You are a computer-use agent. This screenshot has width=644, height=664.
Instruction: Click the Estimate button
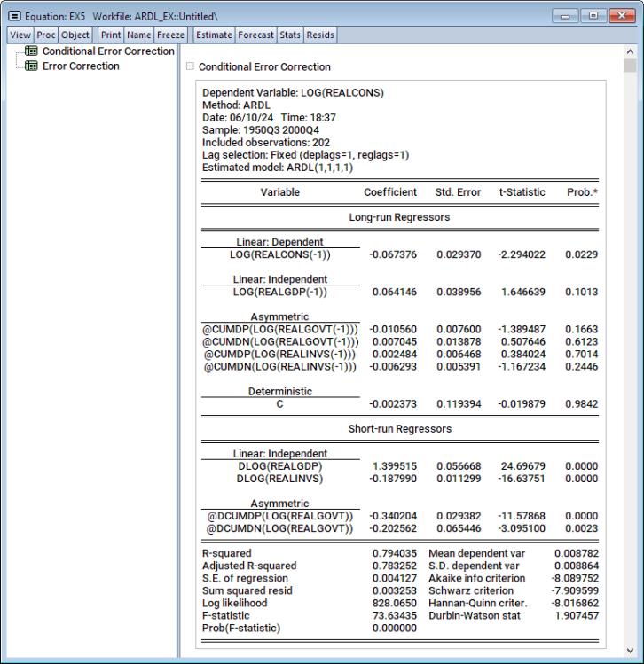click(214, 35)
